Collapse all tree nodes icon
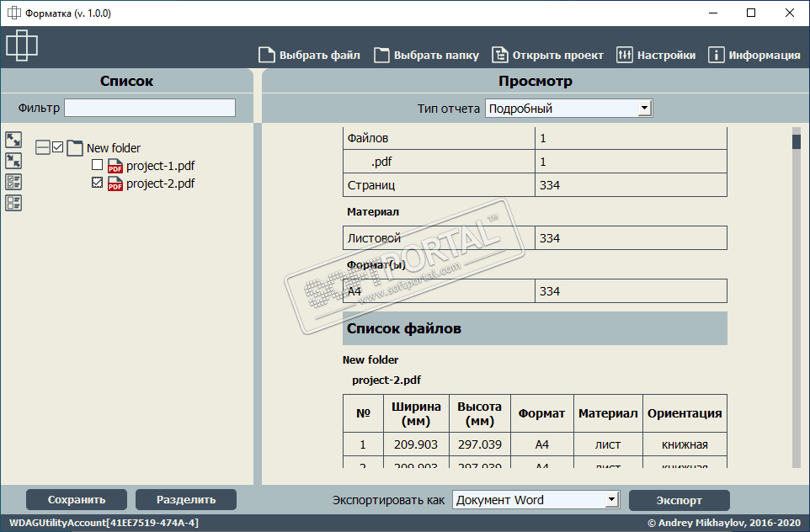The image size is (810, 532). coord(13,161)
